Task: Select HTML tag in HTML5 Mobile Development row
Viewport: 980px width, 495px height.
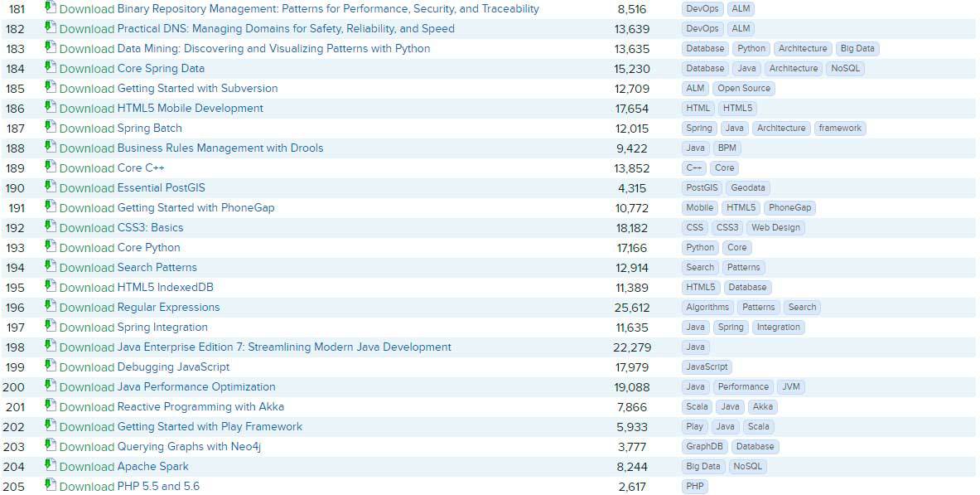Action: pyautogui.click(x=698, y=109)
